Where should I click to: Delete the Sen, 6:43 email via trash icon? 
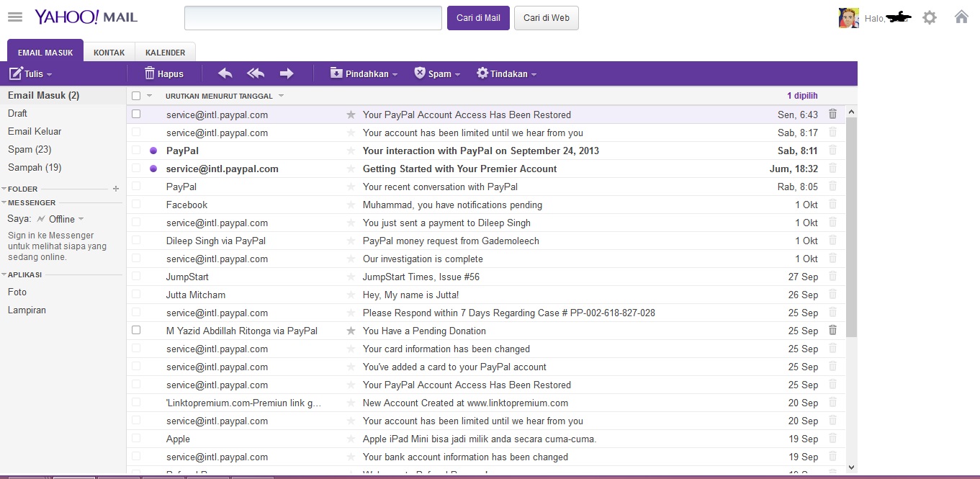(832, 114)
